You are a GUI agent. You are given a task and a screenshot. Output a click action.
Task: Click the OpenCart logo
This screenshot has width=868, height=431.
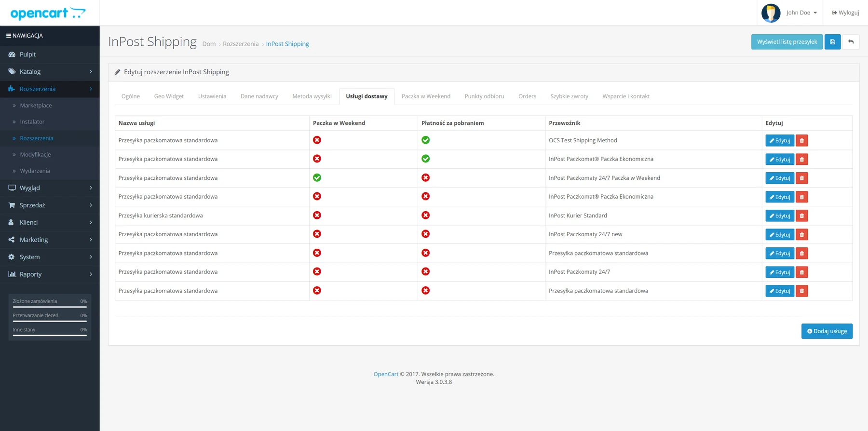(x=48, y=13)
